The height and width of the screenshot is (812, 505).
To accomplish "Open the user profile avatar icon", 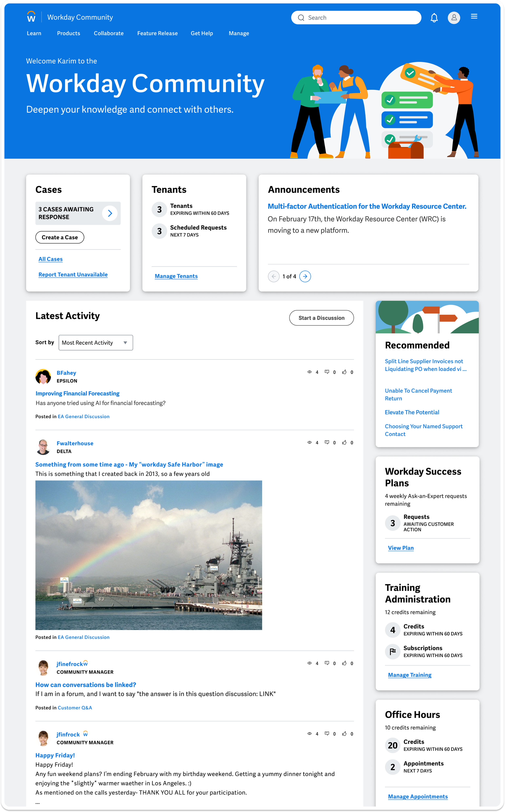I will pos(453,18).
